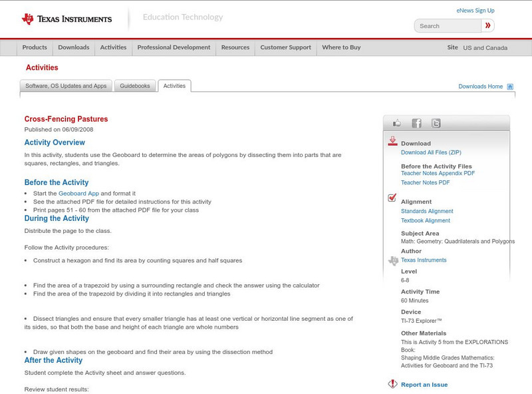This screenshot has height=394, width=532.
Task: Switch to the Guidebooks tab
Action: pos(135,86)
